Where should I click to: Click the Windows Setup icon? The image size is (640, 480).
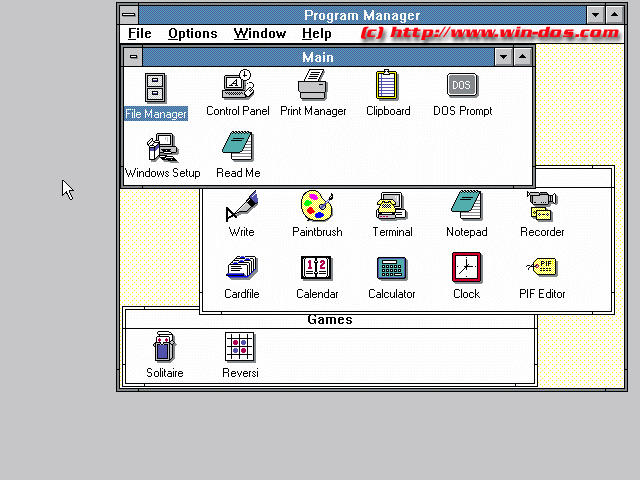pos(162,148)
